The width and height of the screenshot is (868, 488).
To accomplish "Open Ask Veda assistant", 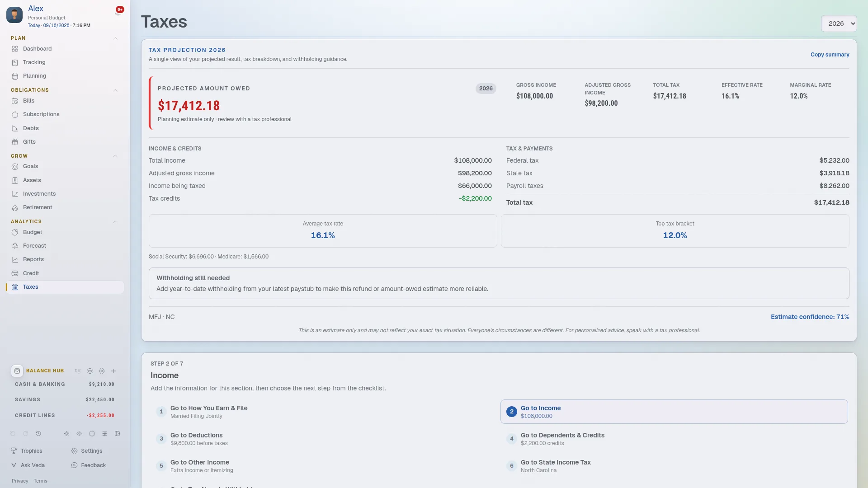I will (x=28, y=465).
